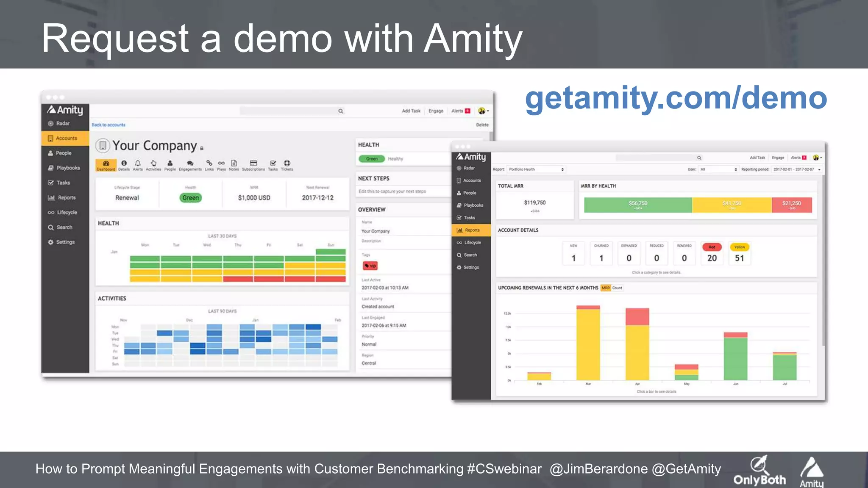Image resolution: width=868 pixels, height=488 pixels.
Task: Select the Yellow accounts card showing 51
Action: tap(740, 253)
